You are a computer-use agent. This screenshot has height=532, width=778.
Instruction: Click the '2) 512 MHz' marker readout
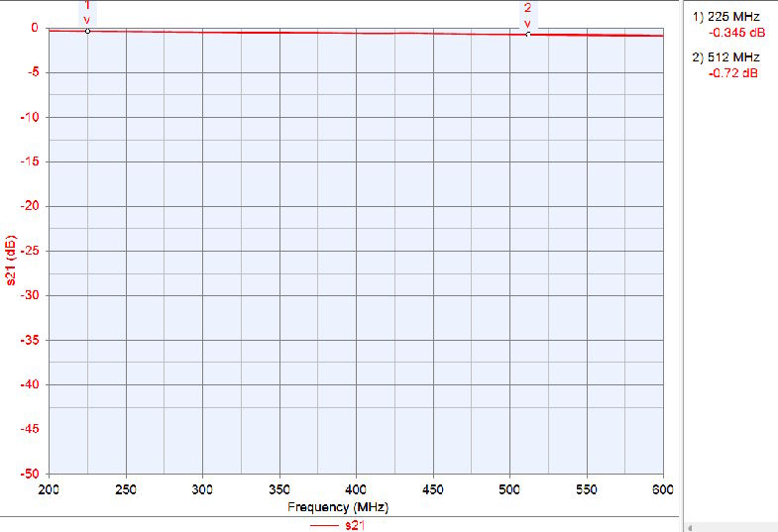(x=725, y=57)
